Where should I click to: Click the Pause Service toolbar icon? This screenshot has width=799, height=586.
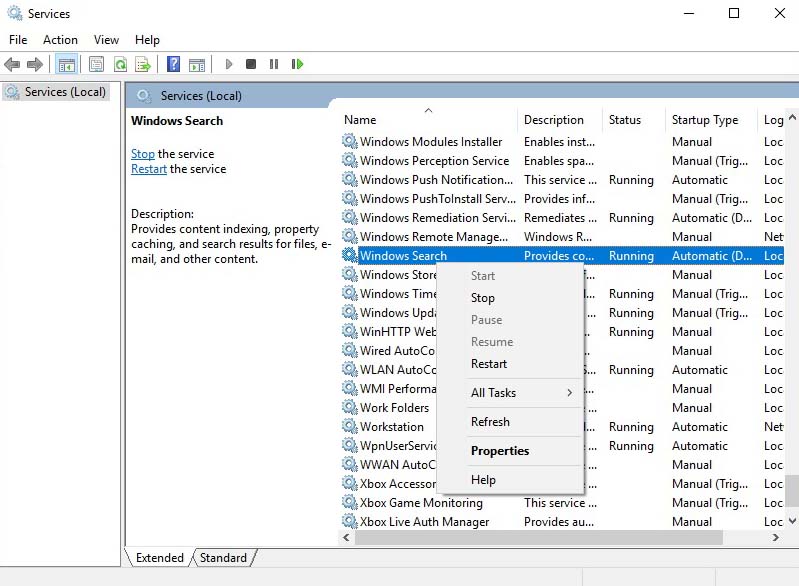[274, 64]
